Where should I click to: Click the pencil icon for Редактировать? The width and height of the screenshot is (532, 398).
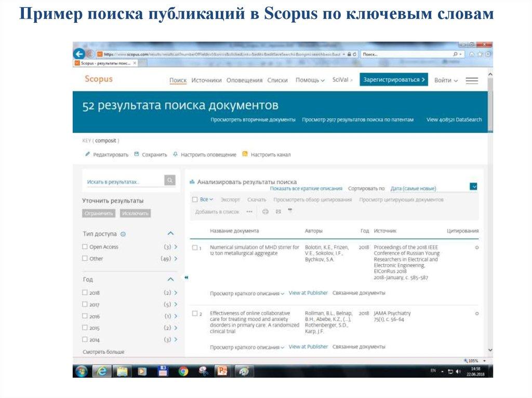click(88, 154)
